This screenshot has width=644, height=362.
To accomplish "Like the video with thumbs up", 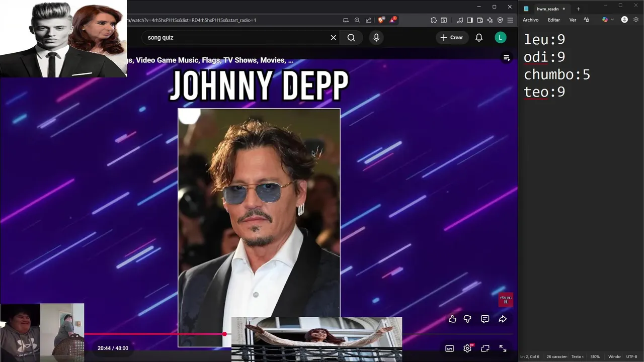I will click(x=452, y=319).
